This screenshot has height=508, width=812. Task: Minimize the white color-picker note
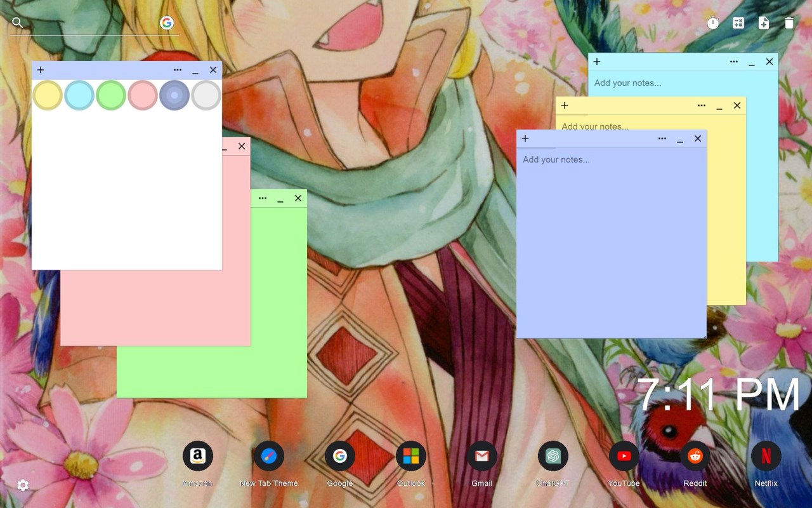(195, 70)
